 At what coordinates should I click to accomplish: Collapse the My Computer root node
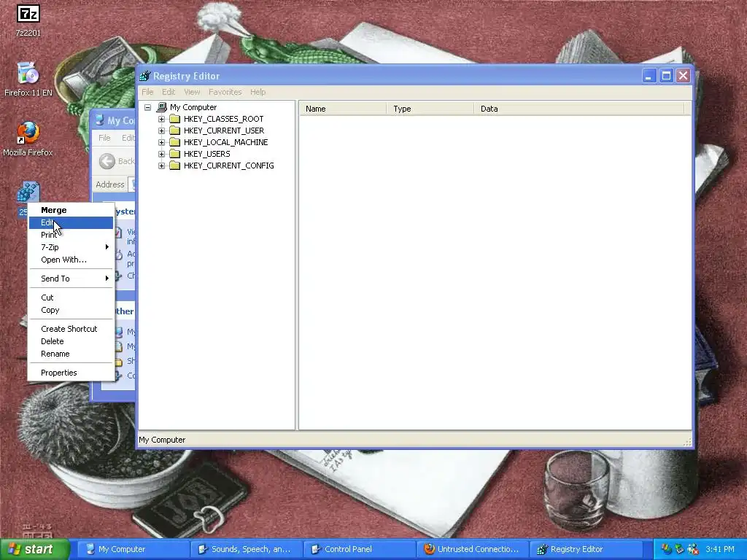(147, 107)
